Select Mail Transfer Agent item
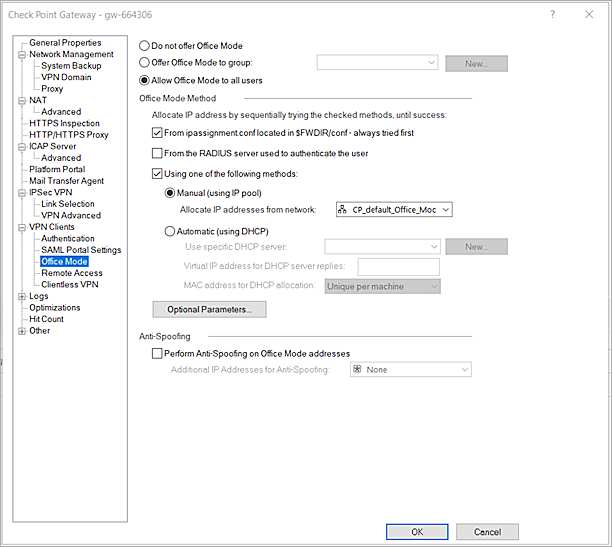 click(x=66, y=181)
